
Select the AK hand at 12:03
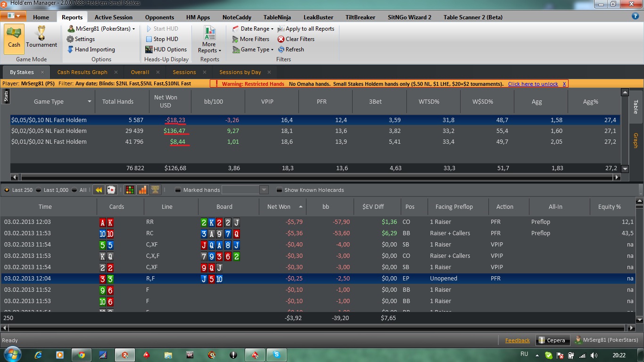(319, 222)
